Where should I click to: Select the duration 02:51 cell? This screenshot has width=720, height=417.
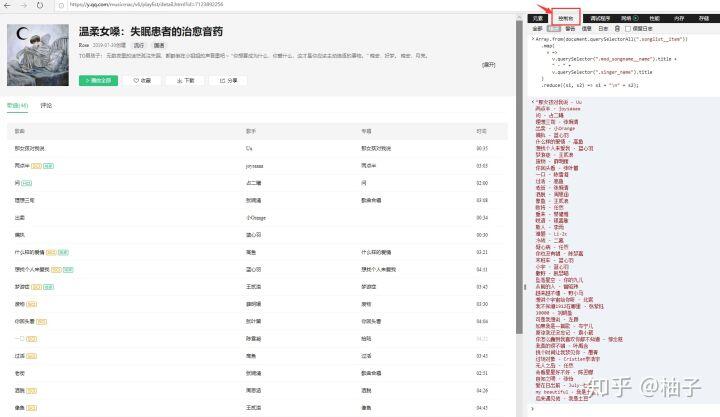coord(482,373)
